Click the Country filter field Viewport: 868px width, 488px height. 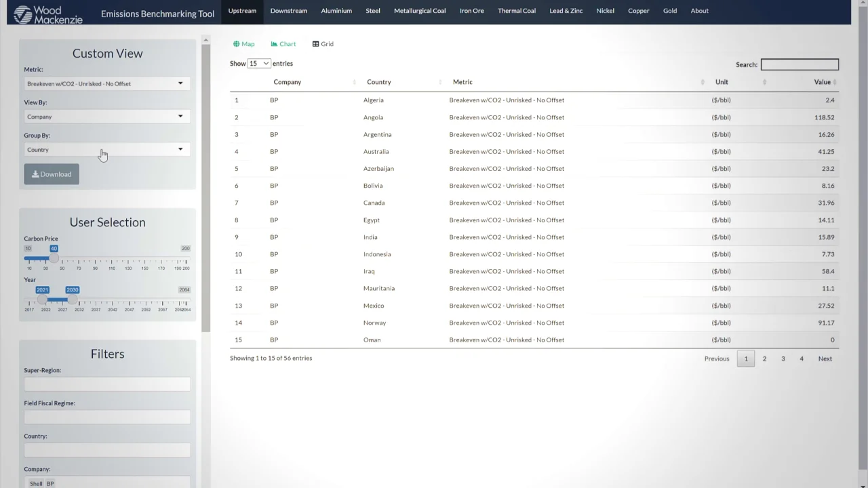pyautogui.click(x=107, y=450)
